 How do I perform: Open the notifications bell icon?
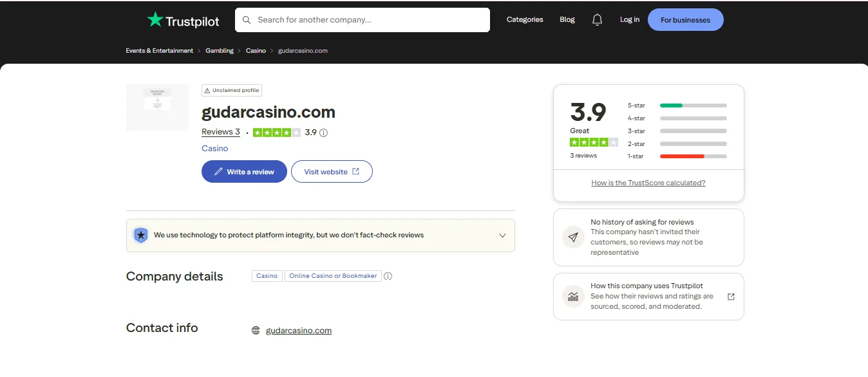[598, 20]
